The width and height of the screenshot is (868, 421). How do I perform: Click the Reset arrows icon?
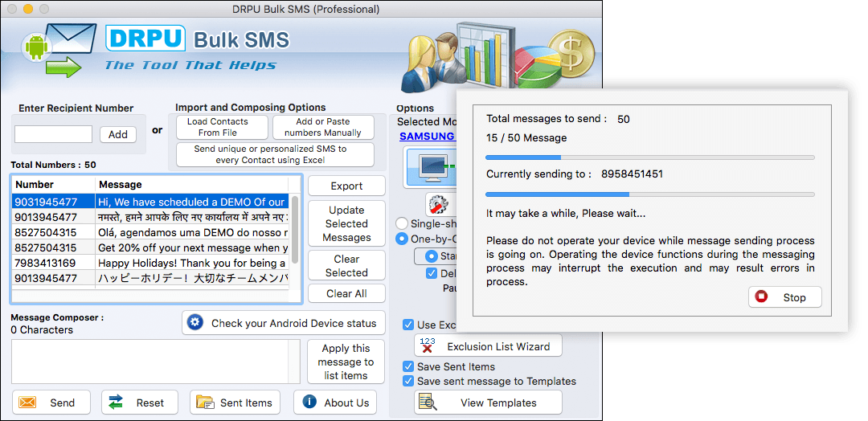point(116,403)
